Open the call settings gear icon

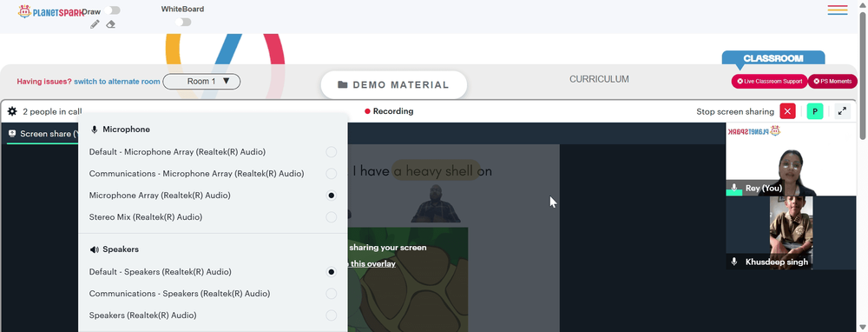(12, 111)
